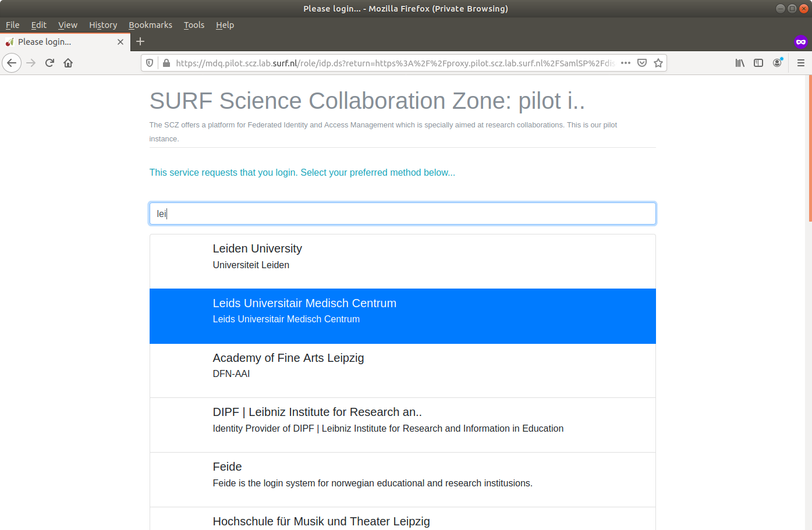The image size is (812, 530).
Task: Show tracking protection shield info
Action: [x=150, y=63]
